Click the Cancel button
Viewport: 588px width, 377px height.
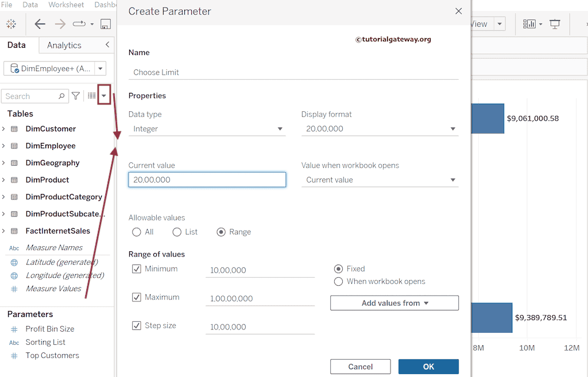click(x=360, y=366)
